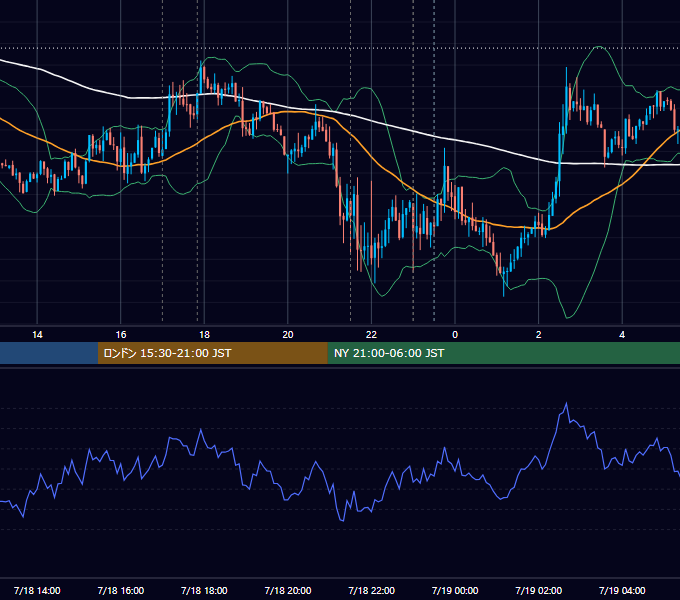Click the upper time axis label 4

click(x=622, y=335)
